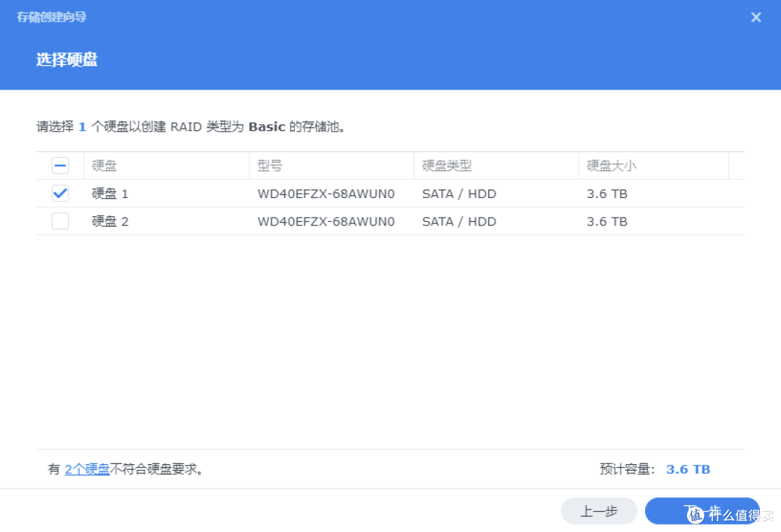Click the WD40EFZX model of 硬盘 1
The image size is (781, 532).
326,194
